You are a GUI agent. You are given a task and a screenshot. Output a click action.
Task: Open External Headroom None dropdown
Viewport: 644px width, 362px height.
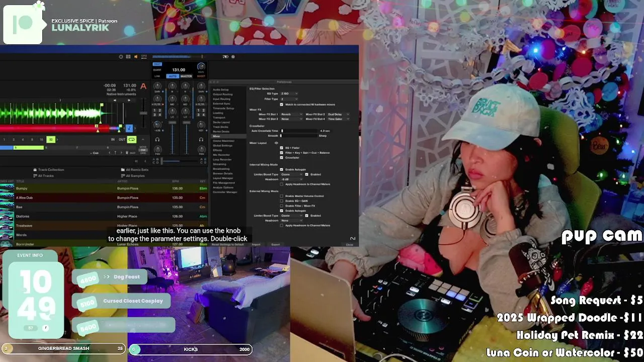292,221
